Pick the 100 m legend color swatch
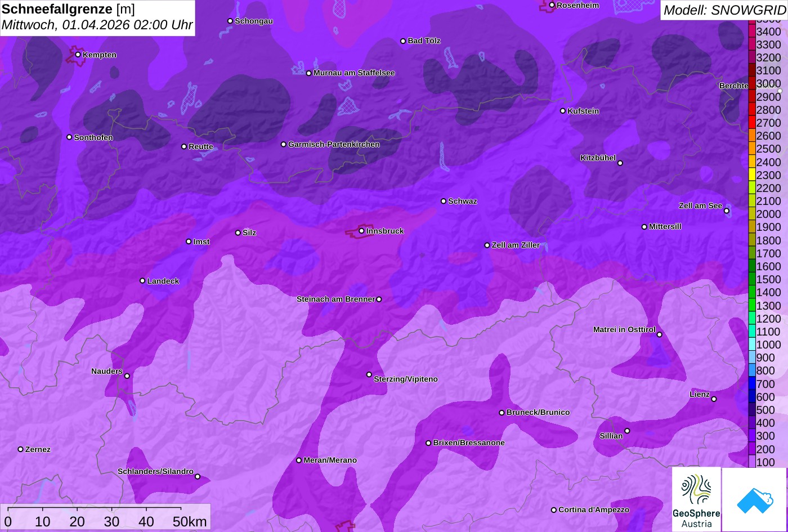 751,462
